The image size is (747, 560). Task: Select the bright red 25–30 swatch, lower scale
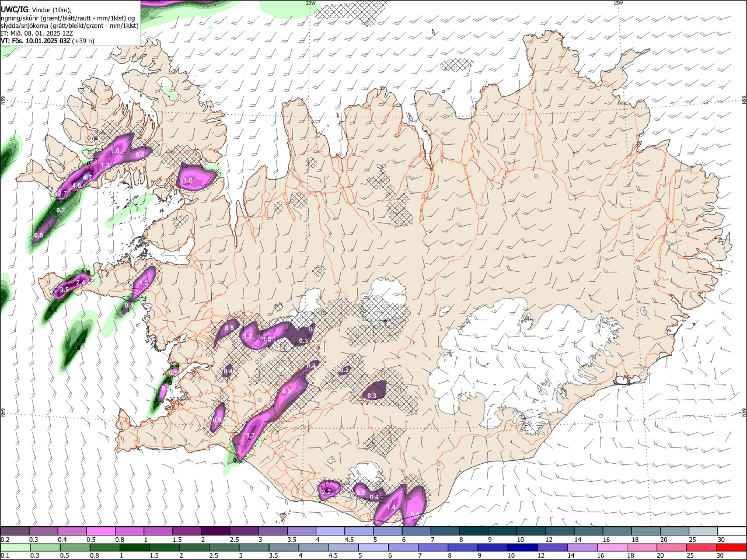click(731, 548)
